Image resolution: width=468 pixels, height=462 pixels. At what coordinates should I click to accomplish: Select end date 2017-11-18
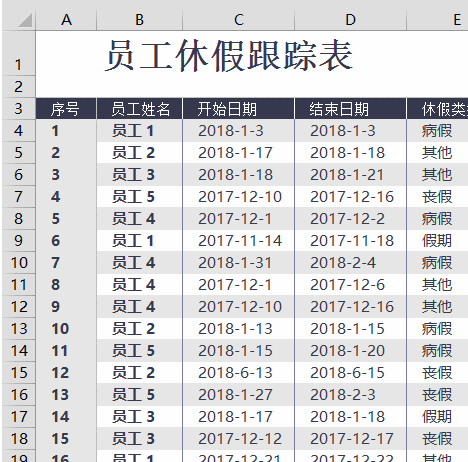[350, 241]
